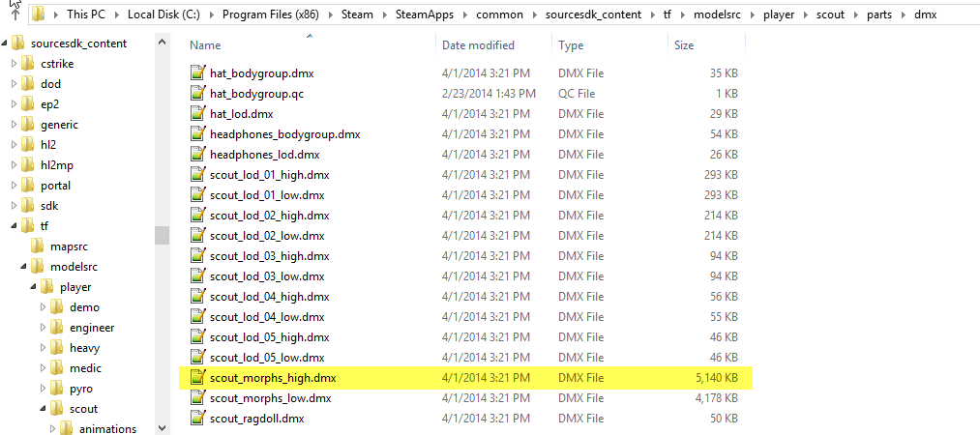Expand the generic folder node
980x435 pixels.
coord(15,124)
